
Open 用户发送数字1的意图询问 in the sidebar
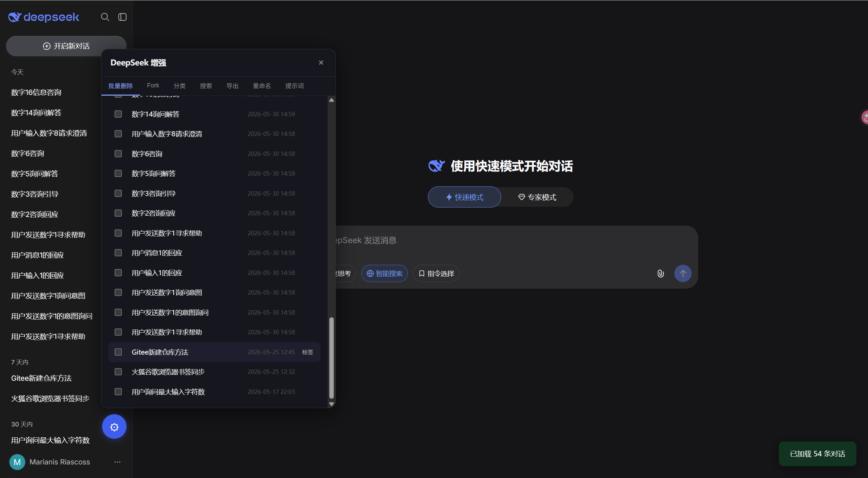click(52, 316)
